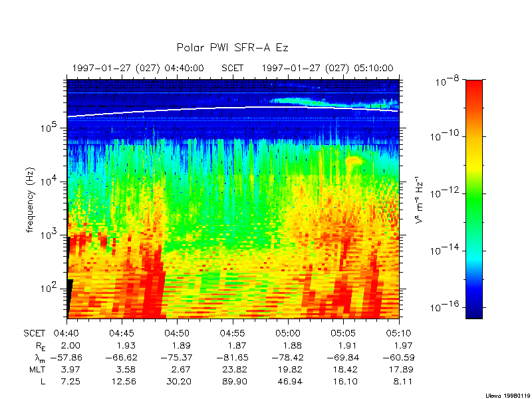Click the MLT row label
Image resolution: width=532 pixels, height=399 pixels.
coord(37,369)
